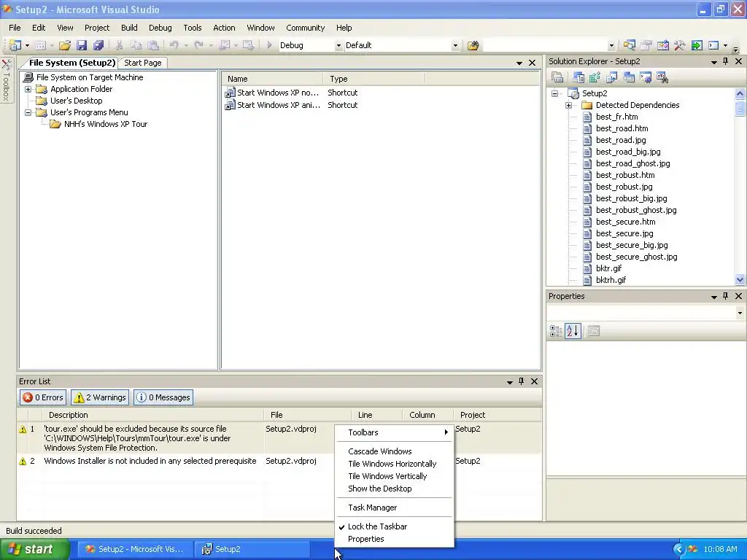Toggle auto-hide pin on the Properties panel
The width and height of the screenshot is (747, 560).
click(x=726, y=296)
